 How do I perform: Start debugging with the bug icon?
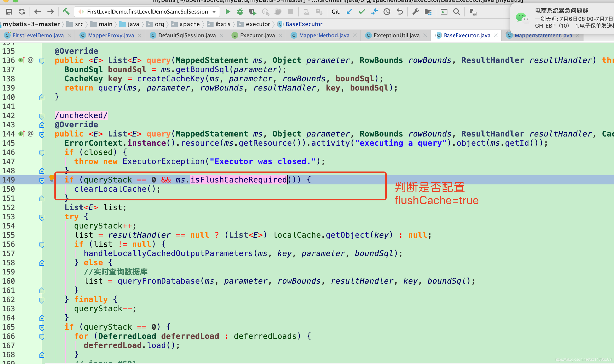click(x=240, y=12)
